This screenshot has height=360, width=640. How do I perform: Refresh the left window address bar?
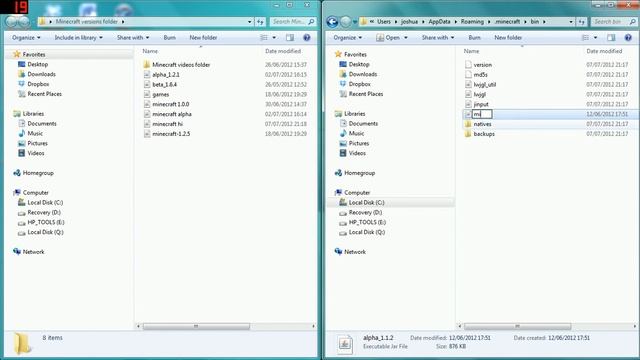point(260,22)
